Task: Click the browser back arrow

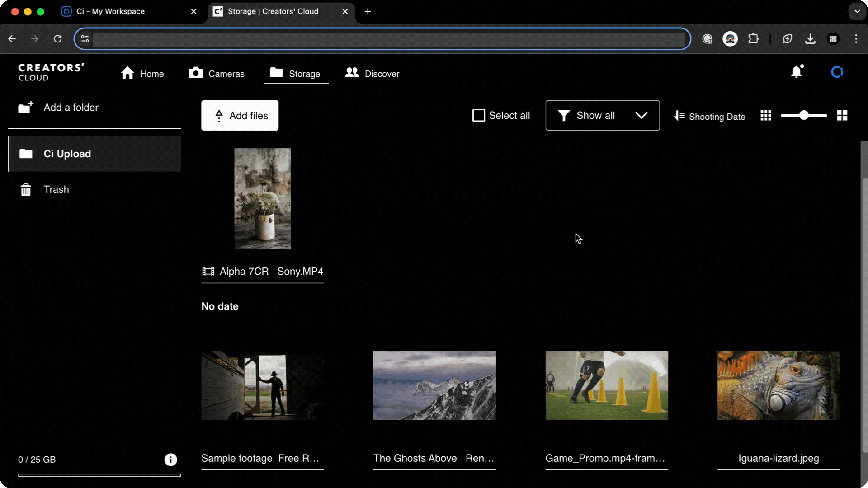Action: [12, 39]
